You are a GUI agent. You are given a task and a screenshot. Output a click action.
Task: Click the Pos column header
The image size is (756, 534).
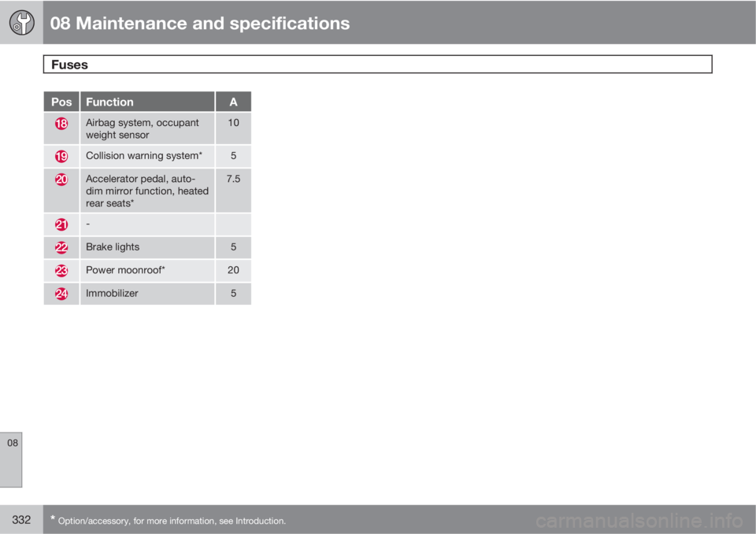pyautogui.click(x=61, y=102)
